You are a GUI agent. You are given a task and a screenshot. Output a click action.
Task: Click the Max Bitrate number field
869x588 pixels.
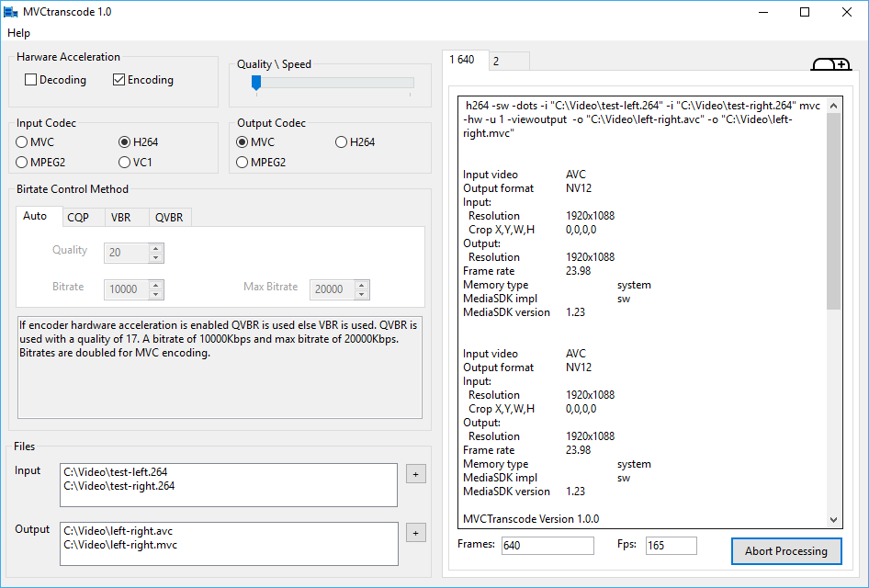[333, 289]
